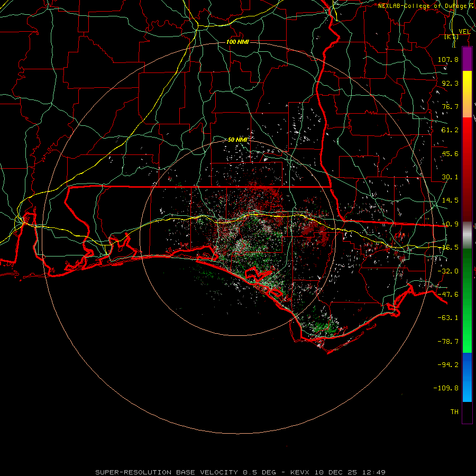Select the -94.2 scale value
The image size is (476, 476).
pyautogui.click(x=448, y=365)
